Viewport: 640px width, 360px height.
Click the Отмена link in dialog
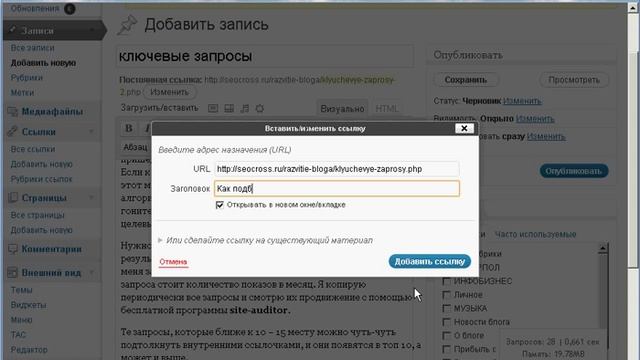pos(173,262)
